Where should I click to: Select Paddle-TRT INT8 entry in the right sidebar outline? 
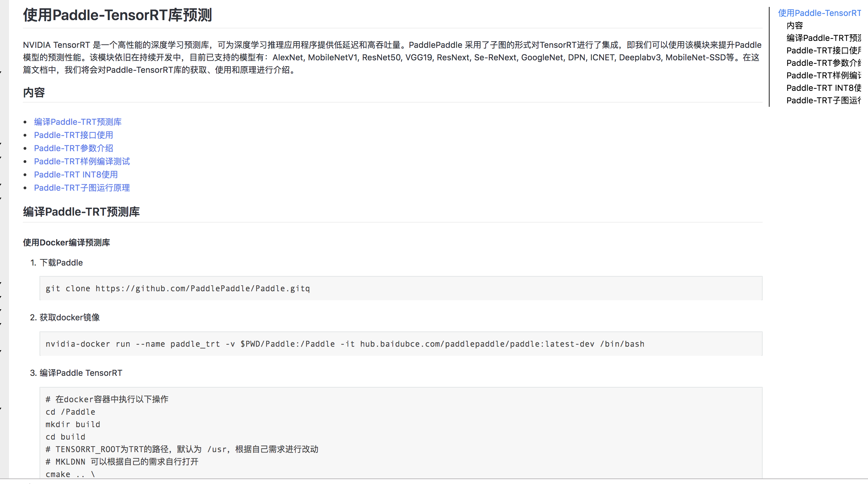pos(824,88)
